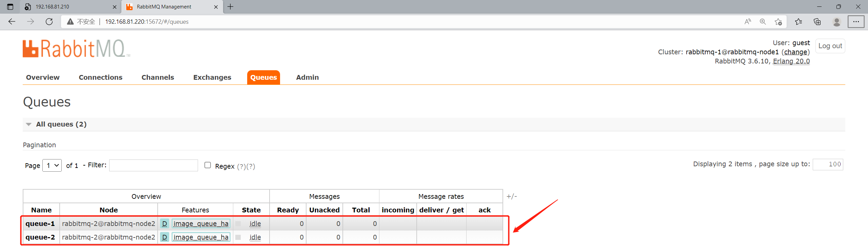Open the read aloud icon

coord(748,22)
